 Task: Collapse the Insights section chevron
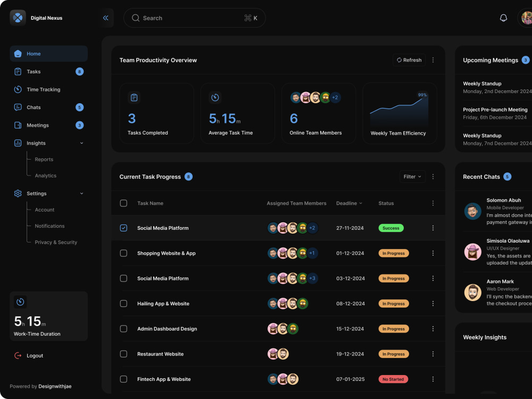click(82, 143)
